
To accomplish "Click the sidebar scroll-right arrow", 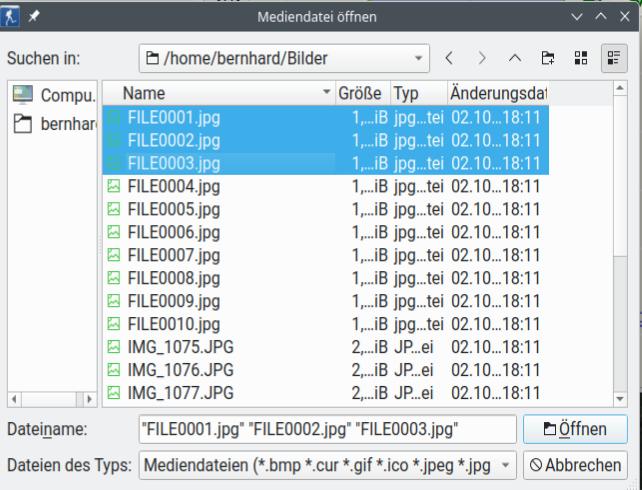I will click(x=90, y=399).
